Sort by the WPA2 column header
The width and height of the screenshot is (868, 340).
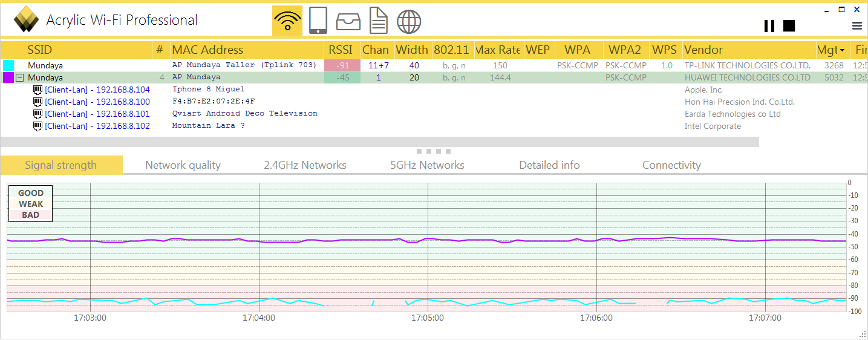[625, 50]
